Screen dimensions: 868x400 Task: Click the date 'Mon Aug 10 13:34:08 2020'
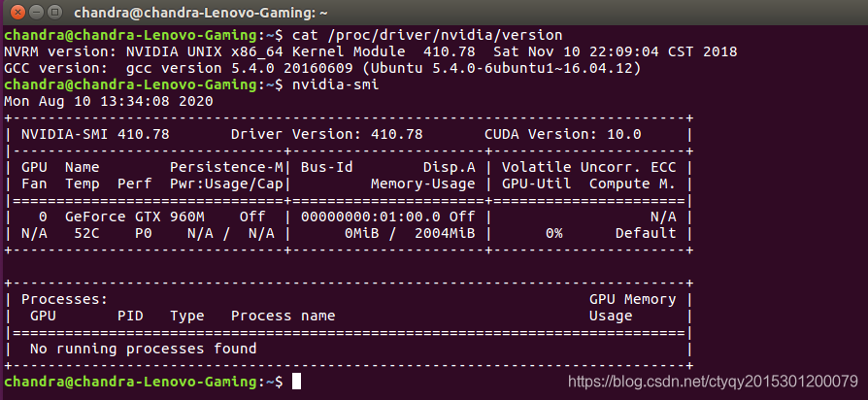click(x=109, y=102)
